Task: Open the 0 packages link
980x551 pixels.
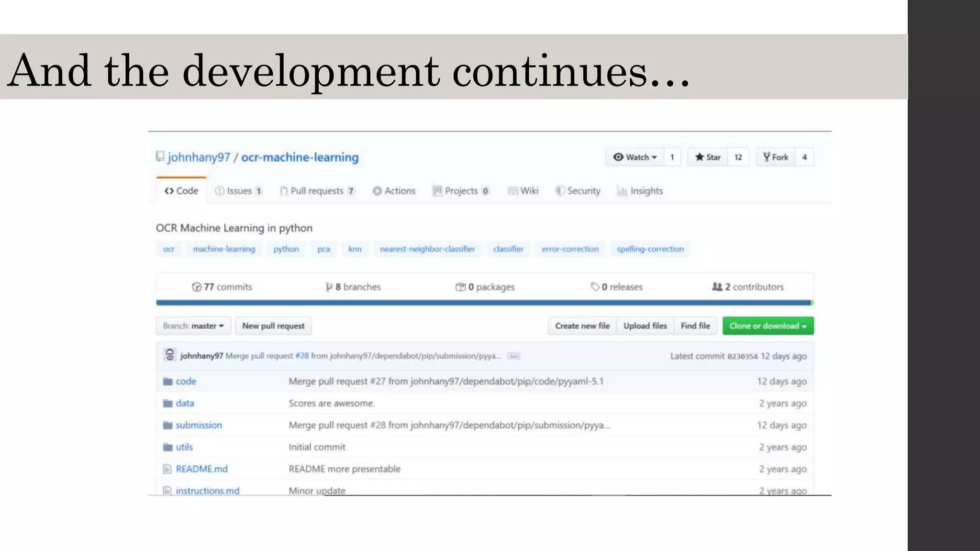Action: pyautogui.click(x=485, y=287)
